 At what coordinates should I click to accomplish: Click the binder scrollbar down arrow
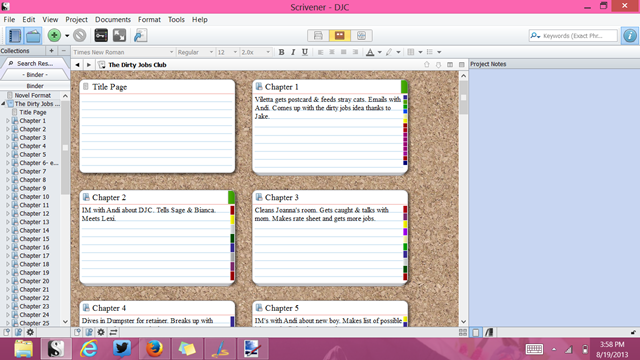point(65,322)
